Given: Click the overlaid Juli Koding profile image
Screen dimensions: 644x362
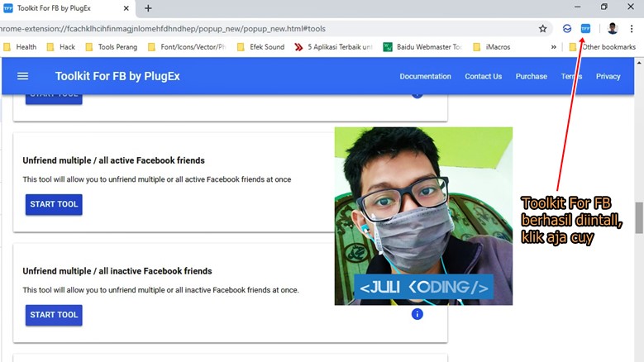Looking at the screenshot, I should pos(423,216).
